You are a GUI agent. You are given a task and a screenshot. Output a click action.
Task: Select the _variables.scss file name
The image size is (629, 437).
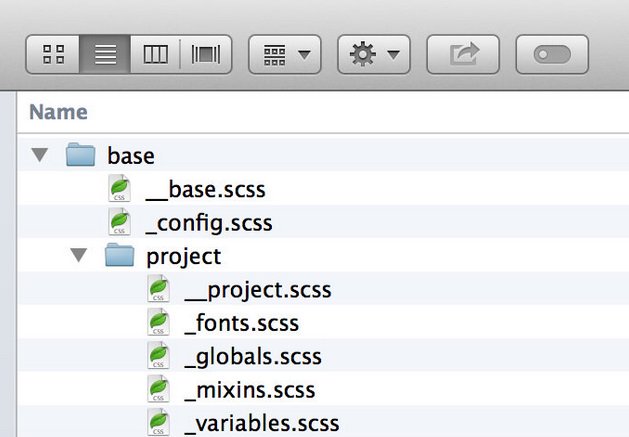pyautogui.click(x=262, y=424)
